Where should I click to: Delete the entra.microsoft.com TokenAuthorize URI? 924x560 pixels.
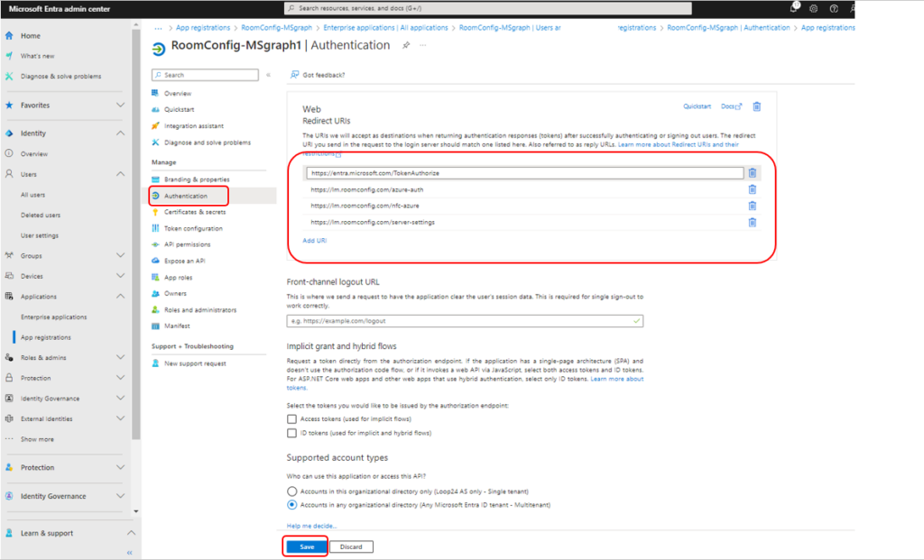click(752, 173)
